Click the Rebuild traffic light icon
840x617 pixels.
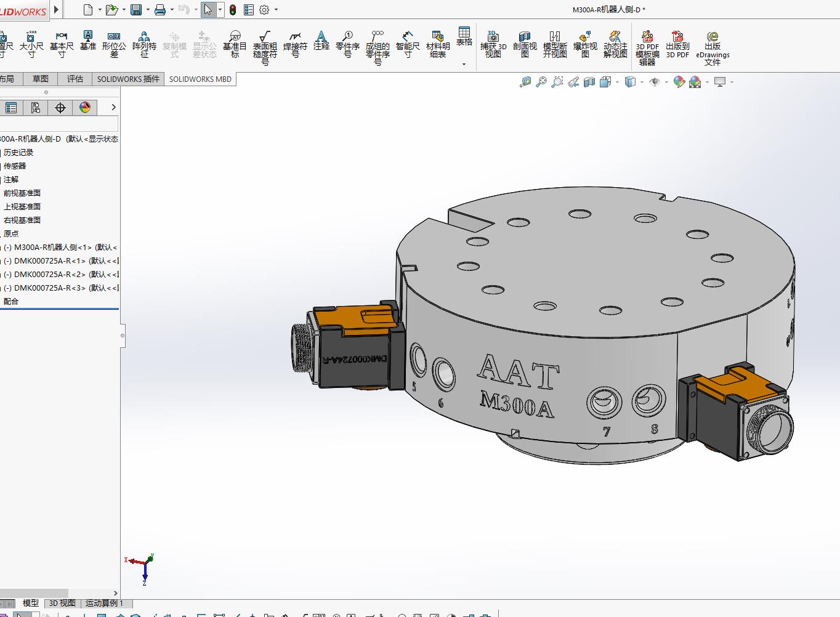[x=233, y=9]
